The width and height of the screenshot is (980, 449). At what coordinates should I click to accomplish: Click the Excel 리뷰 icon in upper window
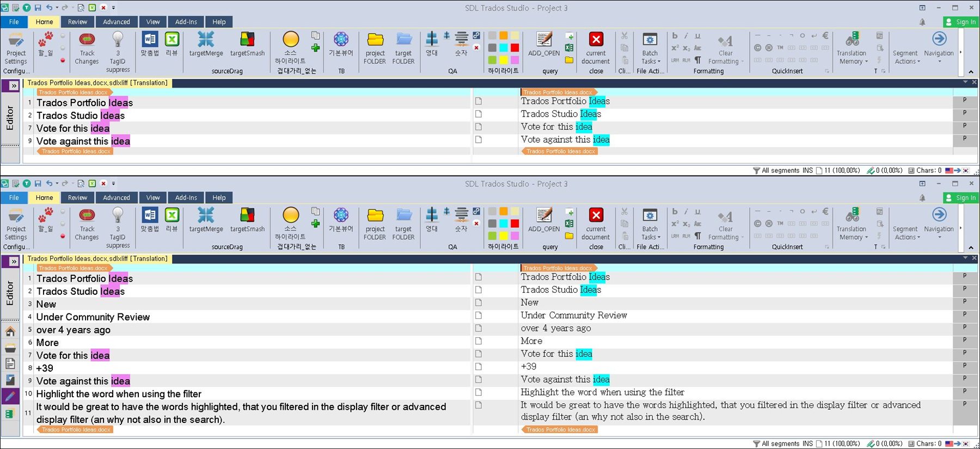[172, 39]
